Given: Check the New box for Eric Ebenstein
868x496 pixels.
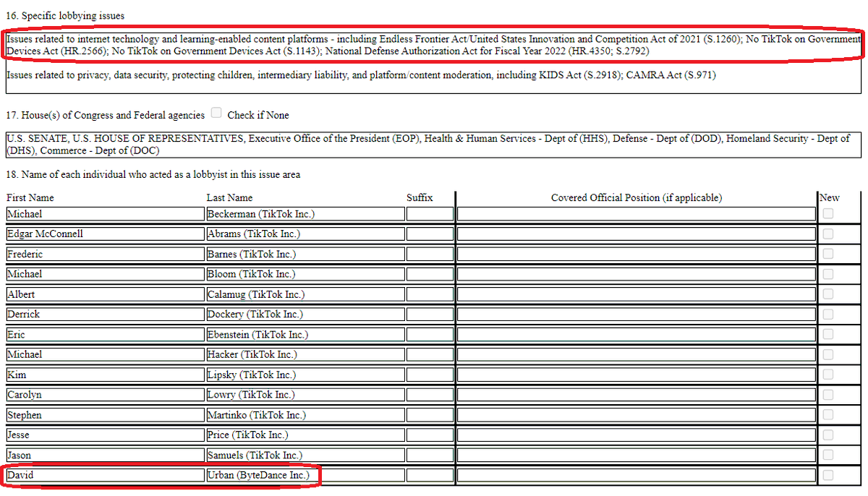Looking at the screenshot, I should (x=827, y=334).
